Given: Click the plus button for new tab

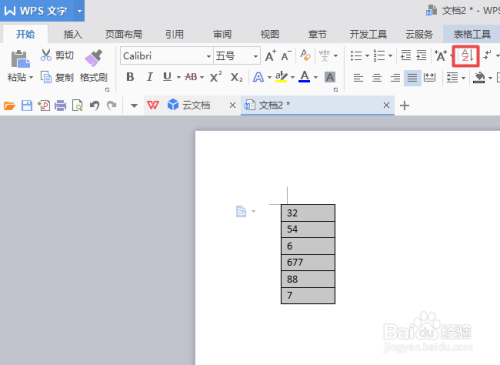Looking at the screenshot, I should [x=404, y=106].
